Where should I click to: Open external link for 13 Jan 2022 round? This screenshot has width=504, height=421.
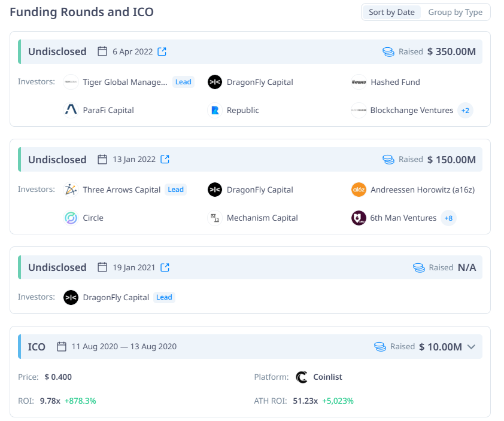[165, 159]
